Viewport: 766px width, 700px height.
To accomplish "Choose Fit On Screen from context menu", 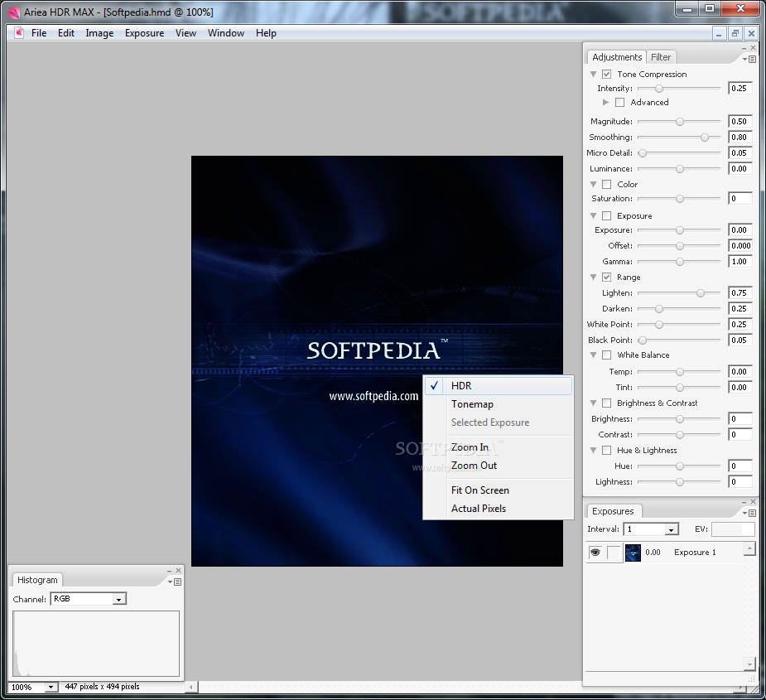I will (x=499, y=490).
